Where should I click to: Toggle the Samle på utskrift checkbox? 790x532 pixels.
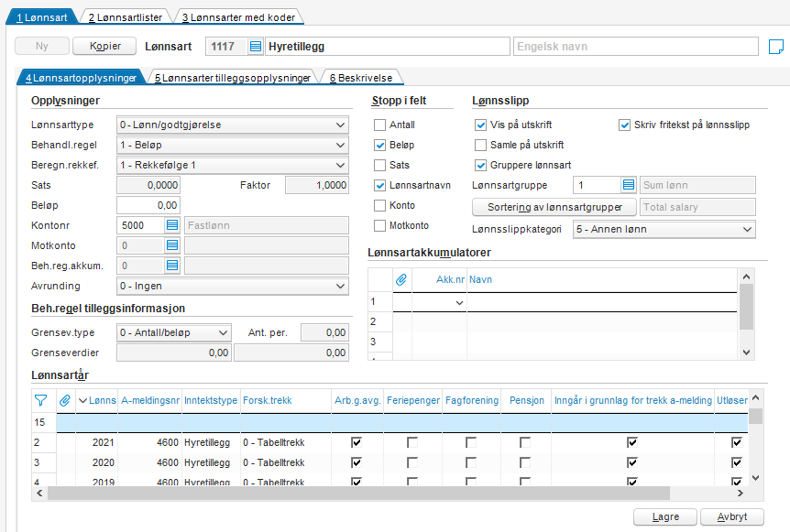tap(480, 145)
